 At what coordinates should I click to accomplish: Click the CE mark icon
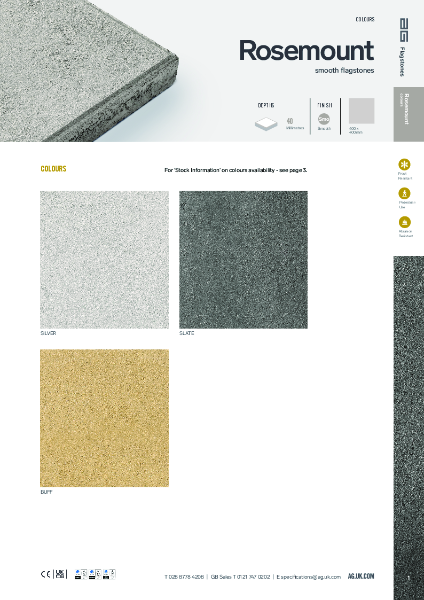coord(46,574)
